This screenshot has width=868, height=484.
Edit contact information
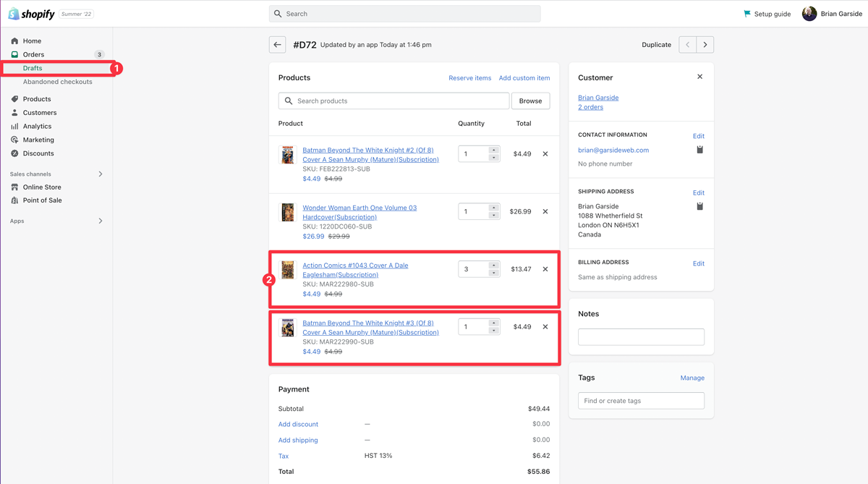click(x=698, y=136)
